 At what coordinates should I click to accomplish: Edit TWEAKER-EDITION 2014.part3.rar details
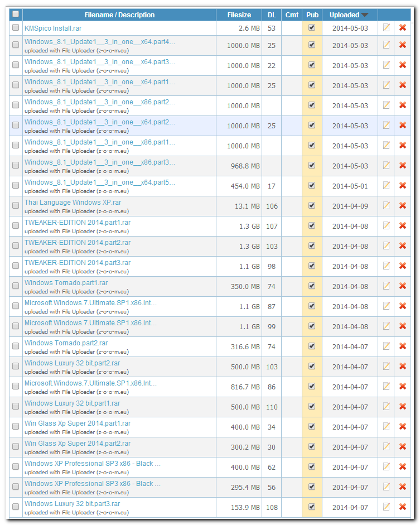[386, 266]
